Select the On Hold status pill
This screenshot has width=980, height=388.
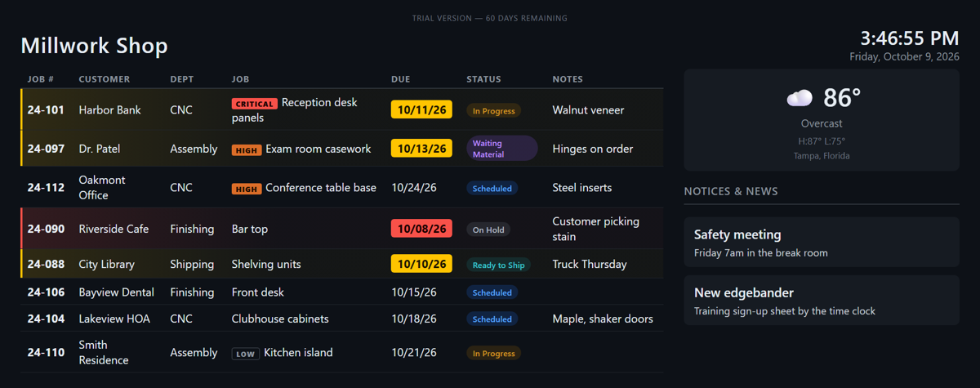[x=488, y=230]
